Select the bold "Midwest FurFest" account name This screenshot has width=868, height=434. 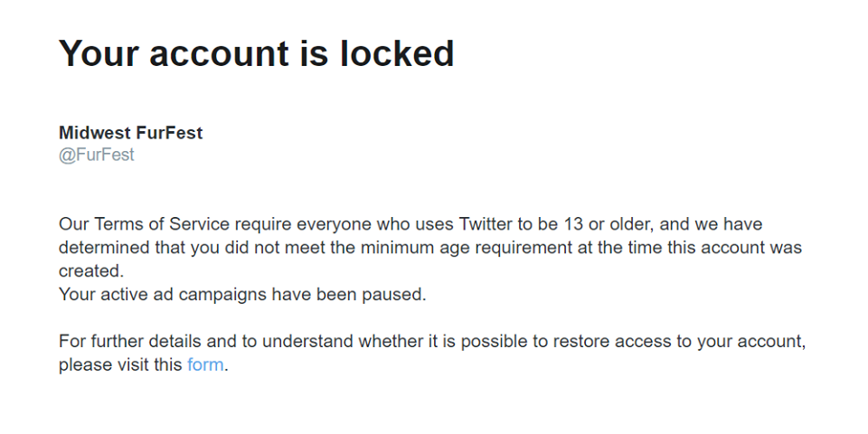(130, 133)
